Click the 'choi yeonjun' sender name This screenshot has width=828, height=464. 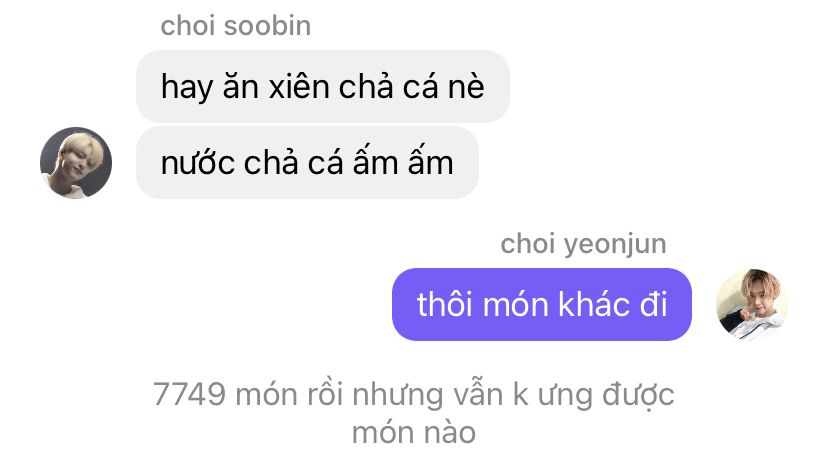[583, 244]
